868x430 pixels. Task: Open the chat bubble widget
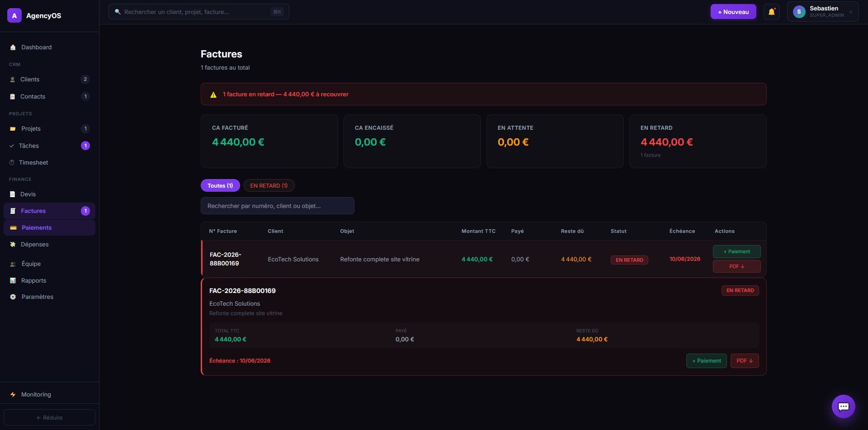click(x=844, y=406)
